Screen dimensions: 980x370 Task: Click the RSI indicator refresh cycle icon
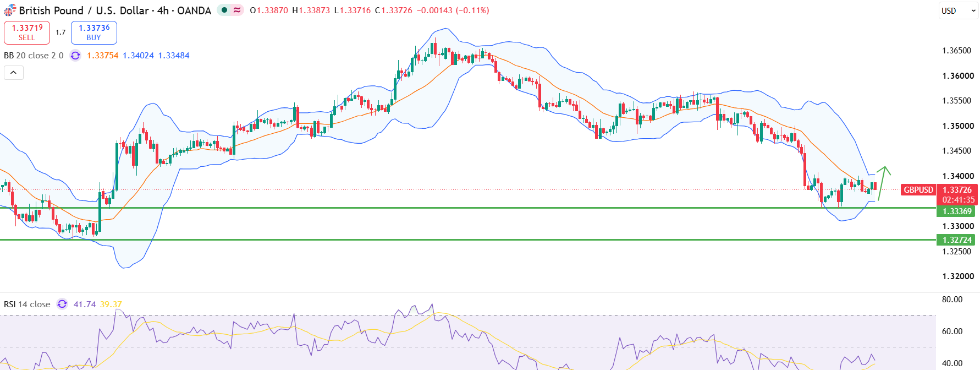[62, 304]
